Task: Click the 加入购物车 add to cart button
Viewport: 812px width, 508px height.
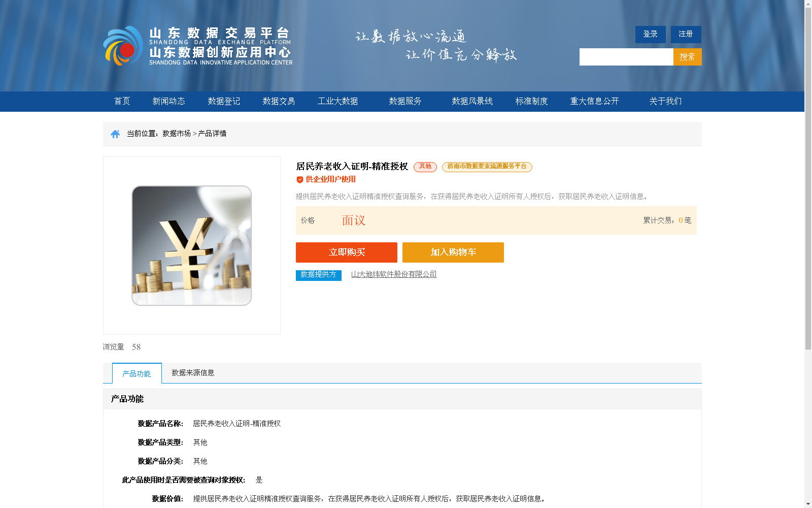Action: [453, 252]
